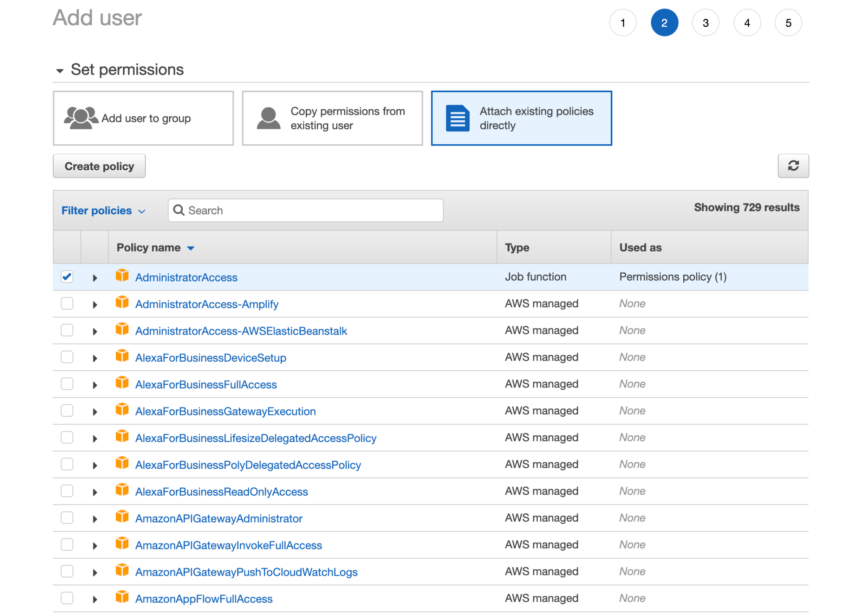The width and height of the screenshot is (859, 616).
Task: Click the policy icon beside AlexaForBusinessFullAccess
Action: (x=122, y=383)
